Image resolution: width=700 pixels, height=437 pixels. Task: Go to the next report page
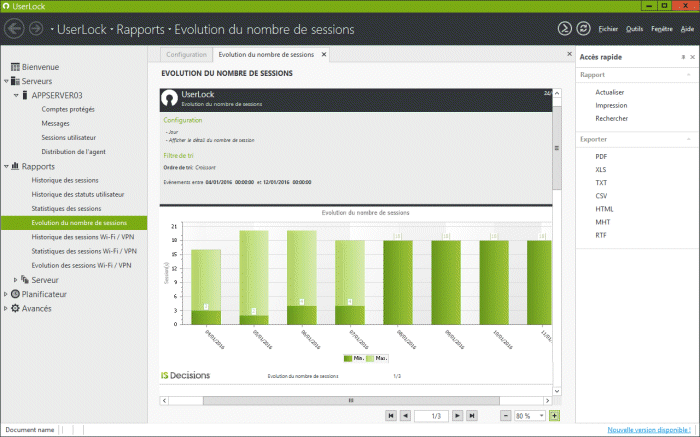click(457, 416)
